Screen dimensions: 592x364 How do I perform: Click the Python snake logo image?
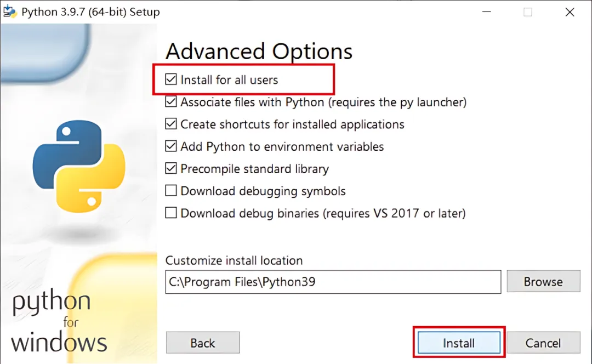tap(79, 166)
